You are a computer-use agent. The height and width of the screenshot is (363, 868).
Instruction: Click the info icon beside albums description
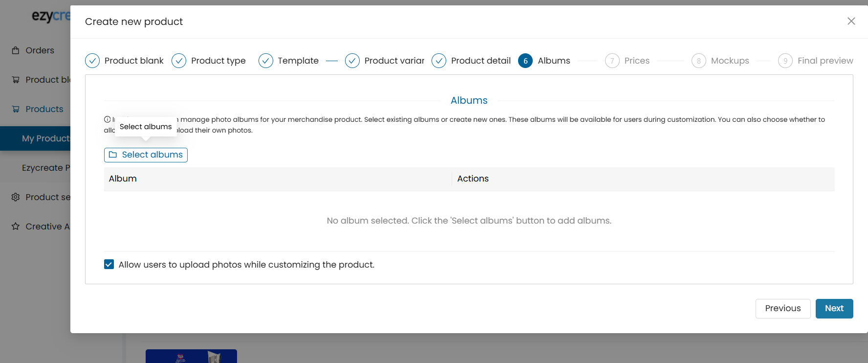pyautogui.click(x=107, y=119)
